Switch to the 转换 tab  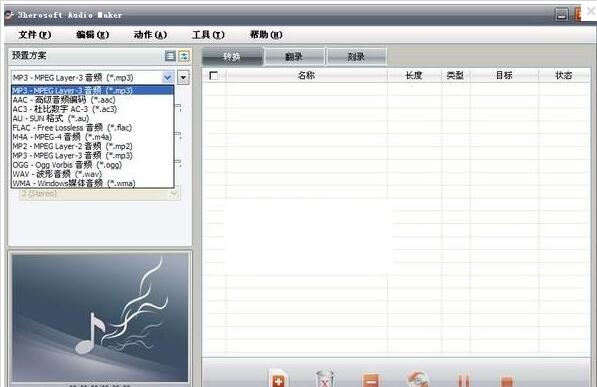coord(232,57)
